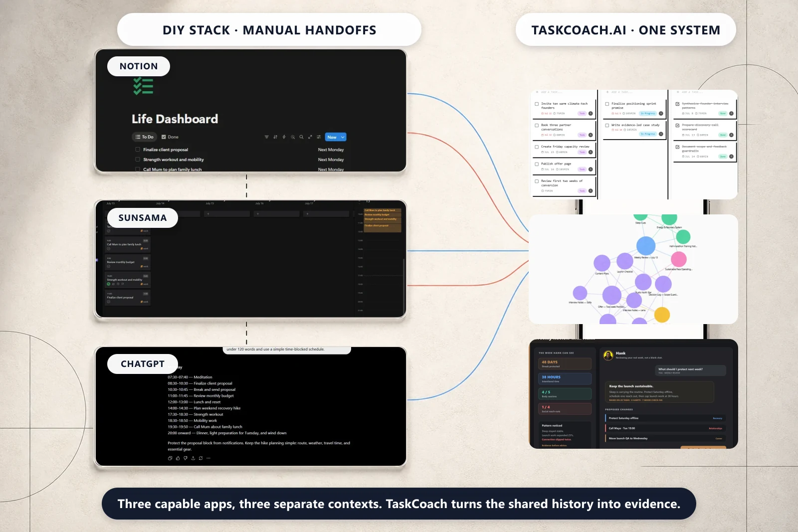
Task: Click the ChatGPT thumbs down icon
Action: point(186,458)
